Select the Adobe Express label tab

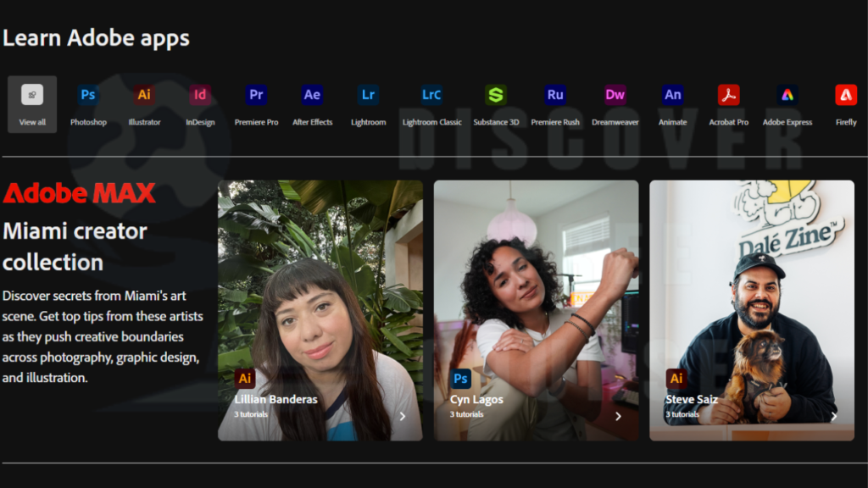click(787, 122)
